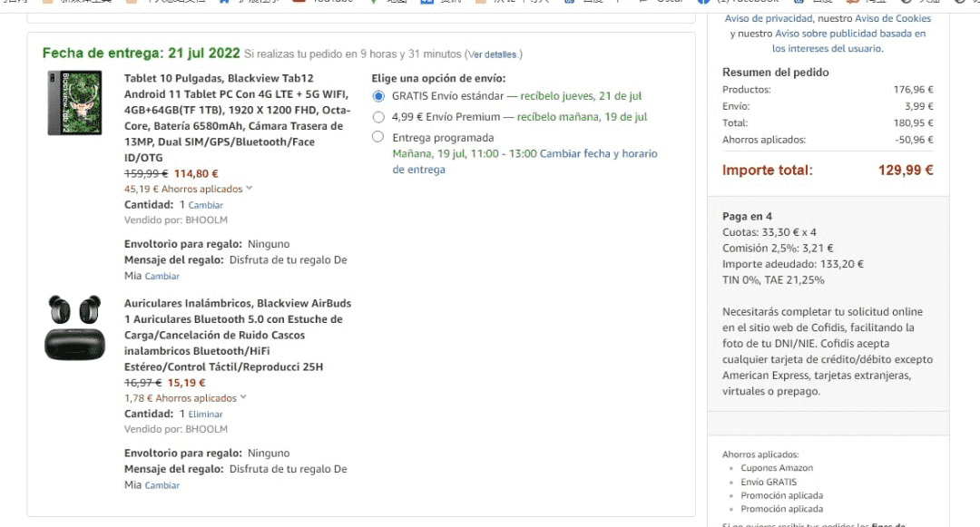
Task: Click the scheduled slot Mañana, 19 jul, 11:00 - 13:00
Action: coord(465,153)
